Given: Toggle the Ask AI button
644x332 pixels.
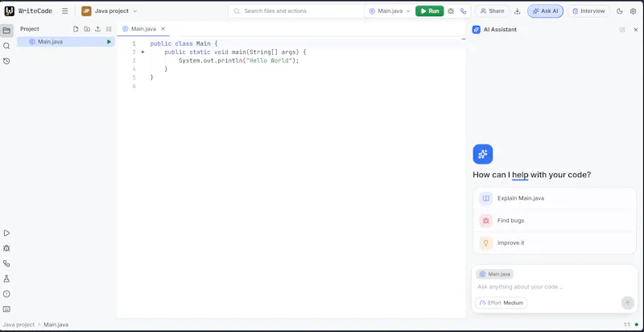Looking at the screenshot, I should [x=546, y=11].
